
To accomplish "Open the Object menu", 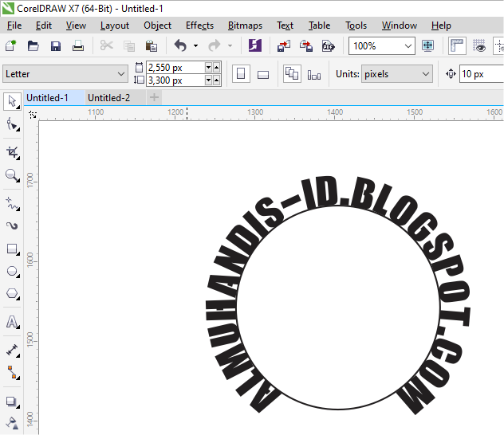I will click(157, 25).
